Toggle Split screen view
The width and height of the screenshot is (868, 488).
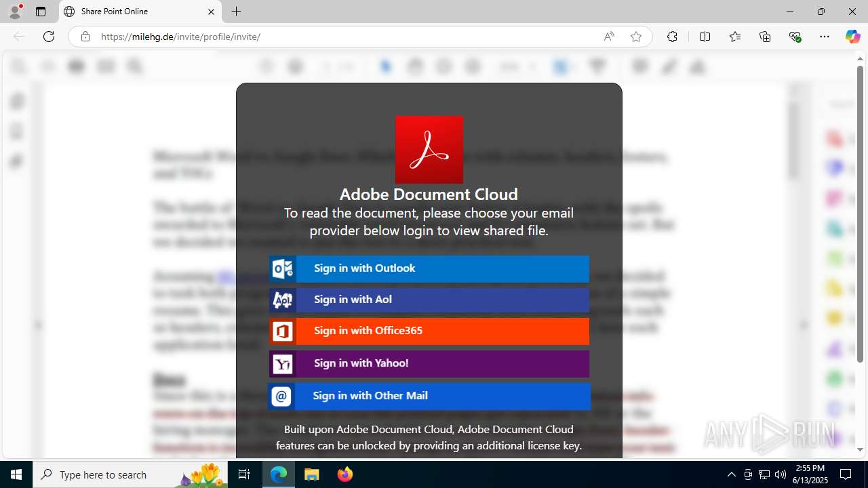click(x=705, y=37)
